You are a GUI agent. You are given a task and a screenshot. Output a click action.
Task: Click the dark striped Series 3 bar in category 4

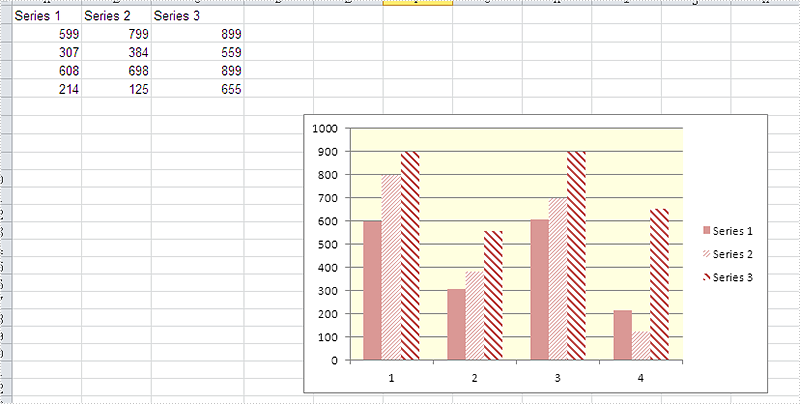(x=660, y=284)
